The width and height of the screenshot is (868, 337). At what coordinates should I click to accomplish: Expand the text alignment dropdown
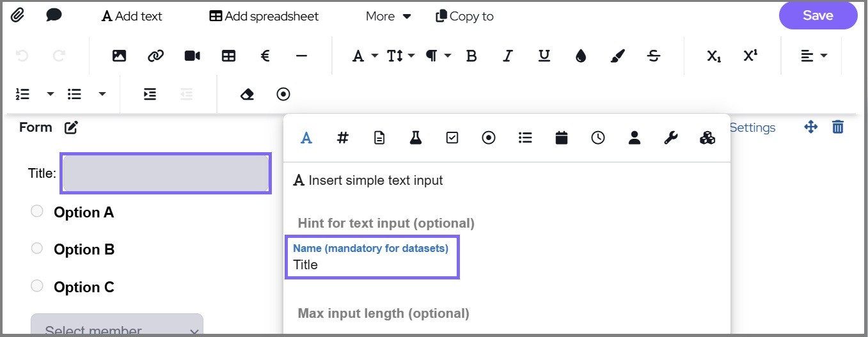pyautogui.click(x=814, y=56)
